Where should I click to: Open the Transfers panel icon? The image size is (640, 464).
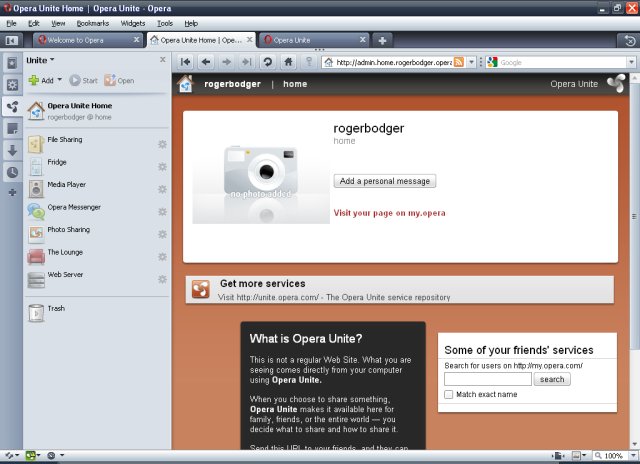coord(12,151)
